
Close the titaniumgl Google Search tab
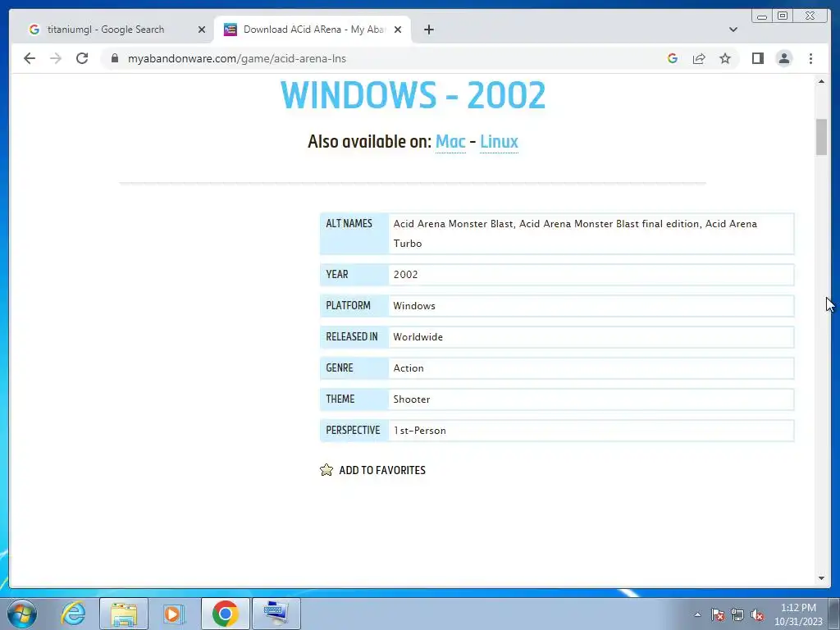202,30
